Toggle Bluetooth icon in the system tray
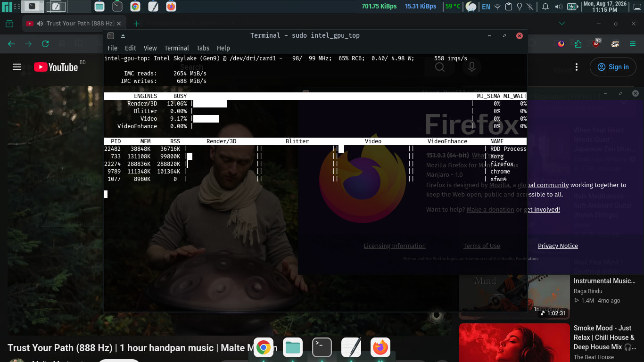This screenshot has width=644, height=362. click(530, 7)
